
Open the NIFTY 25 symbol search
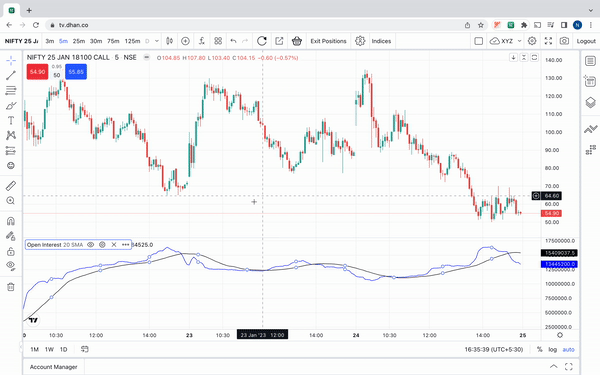tap(21, 41)
